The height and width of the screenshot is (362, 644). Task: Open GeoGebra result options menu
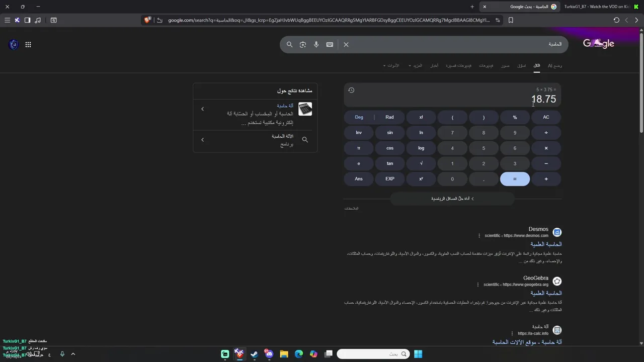478,285
